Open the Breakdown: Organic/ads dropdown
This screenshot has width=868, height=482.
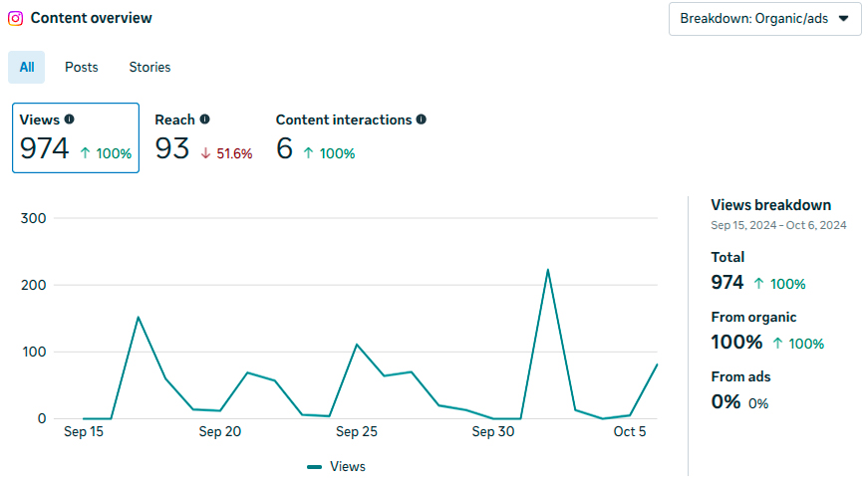click(x=765, y=19)
